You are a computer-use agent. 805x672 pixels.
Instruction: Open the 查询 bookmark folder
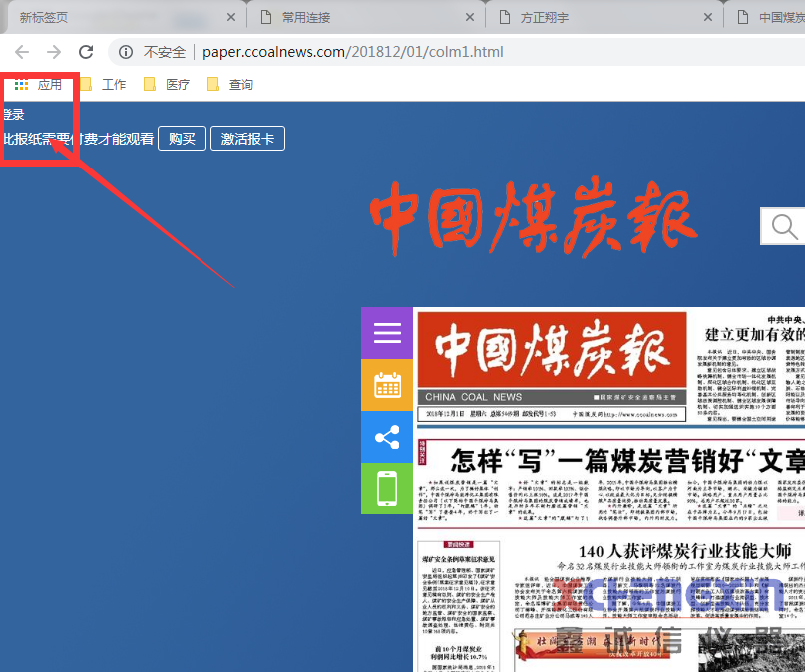coord(230,84)
